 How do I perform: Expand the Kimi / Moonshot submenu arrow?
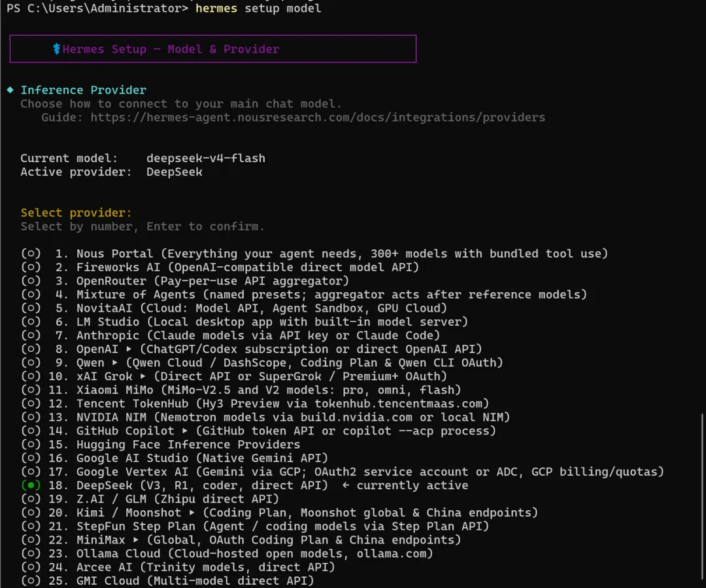[192, 513]
